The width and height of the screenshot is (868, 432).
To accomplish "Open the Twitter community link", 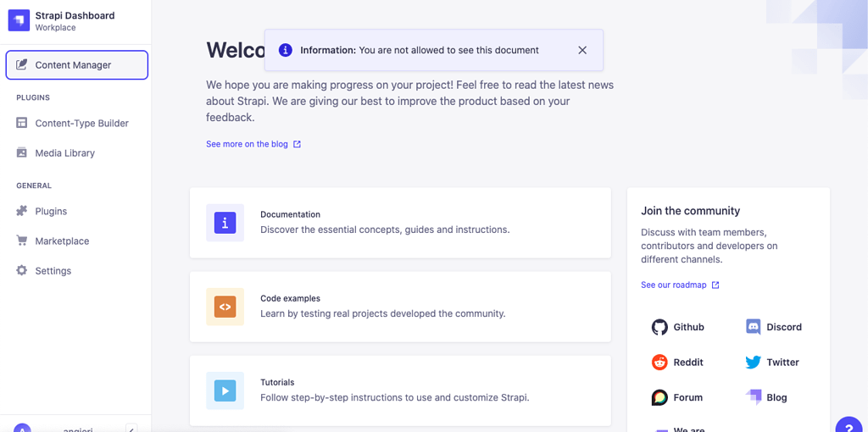I will pos(772,363).
